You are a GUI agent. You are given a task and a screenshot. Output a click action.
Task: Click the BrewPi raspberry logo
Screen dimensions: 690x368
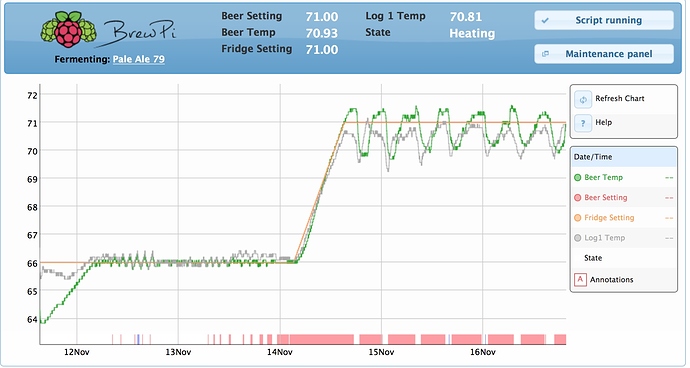coord(69,29)
